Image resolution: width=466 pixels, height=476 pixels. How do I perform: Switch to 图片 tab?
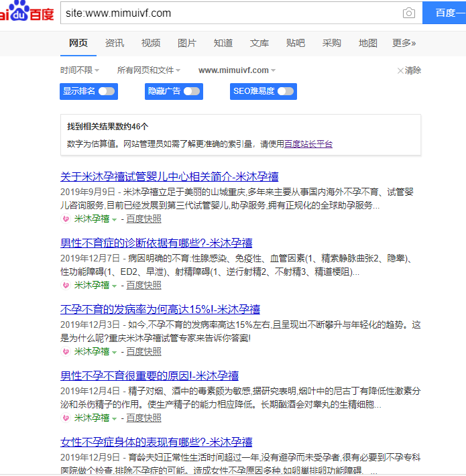pyautogui.click(x=186, y=43)
